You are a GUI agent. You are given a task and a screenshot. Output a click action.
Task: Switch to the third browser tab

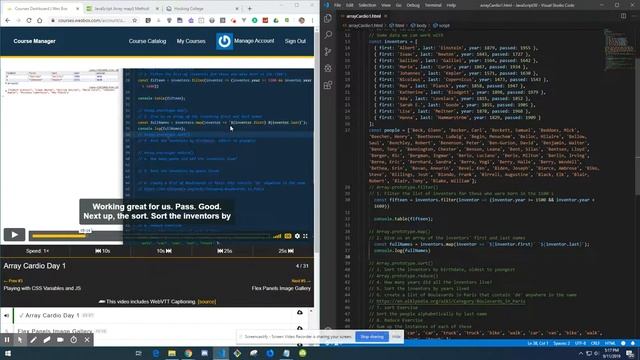coord(202,8)
